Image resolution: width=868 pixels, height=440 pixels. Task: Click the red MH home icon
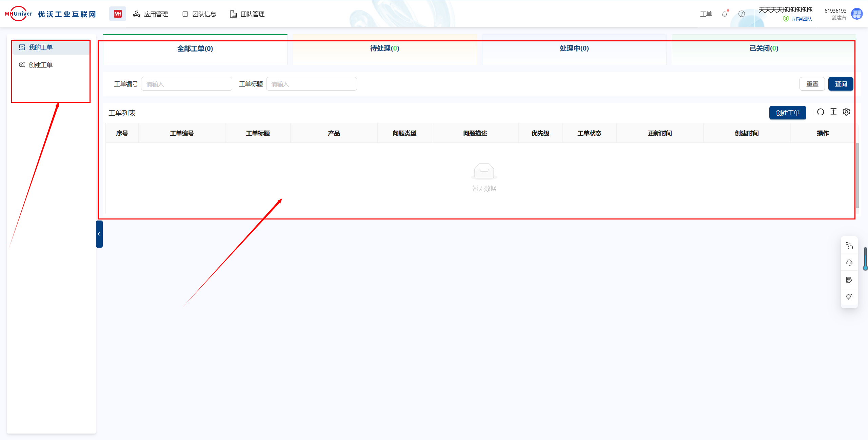click(x=118, y=14)
